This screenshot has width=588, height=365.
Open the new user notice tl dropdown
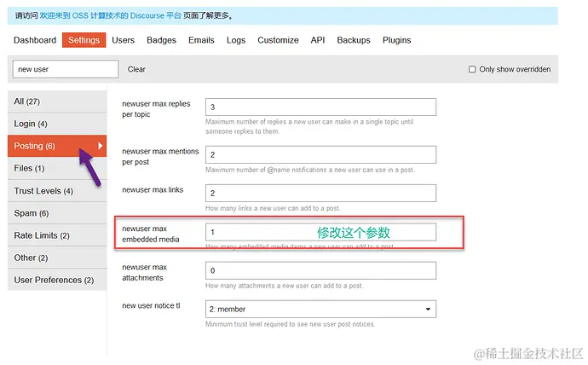click(320, 309)
